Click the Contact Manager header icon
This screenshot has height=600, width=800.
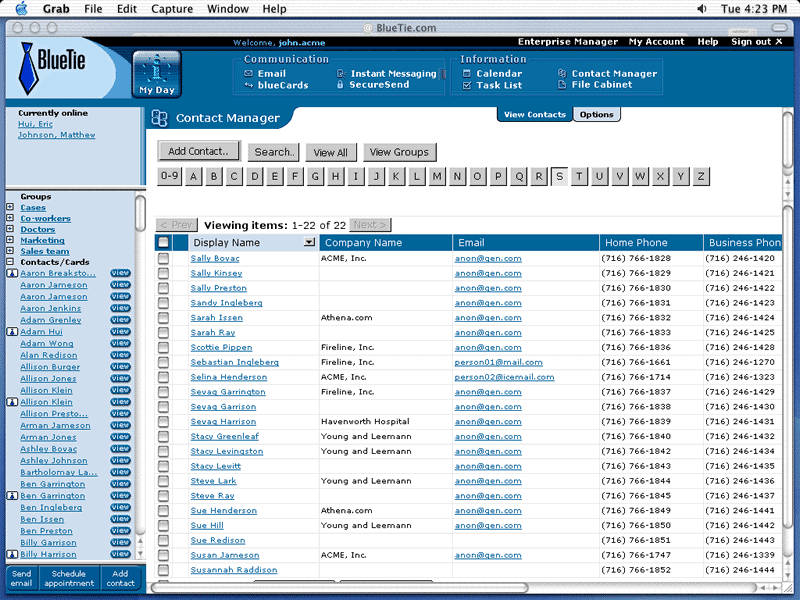pyautogui.click(x=159, y=118)
